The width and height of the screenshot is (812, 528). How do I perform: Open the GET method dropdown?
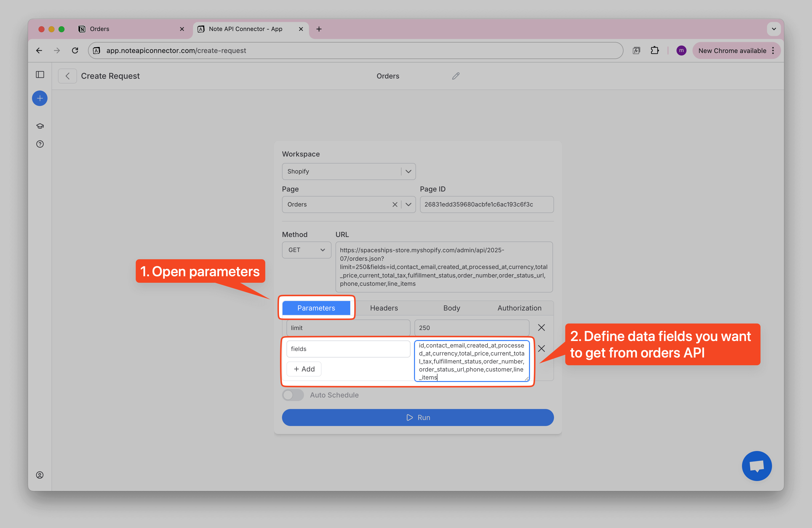(306, 250)
